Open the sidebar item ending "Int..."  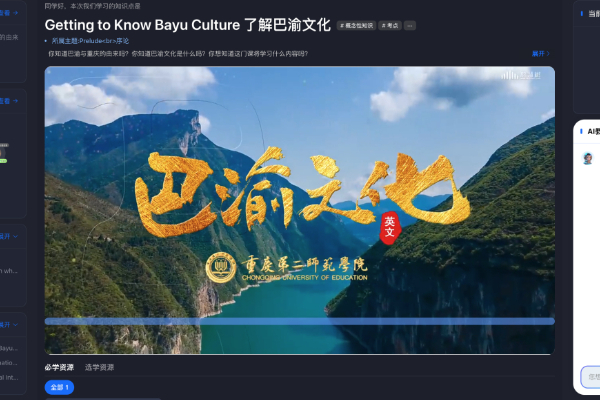tap(9, 377)
